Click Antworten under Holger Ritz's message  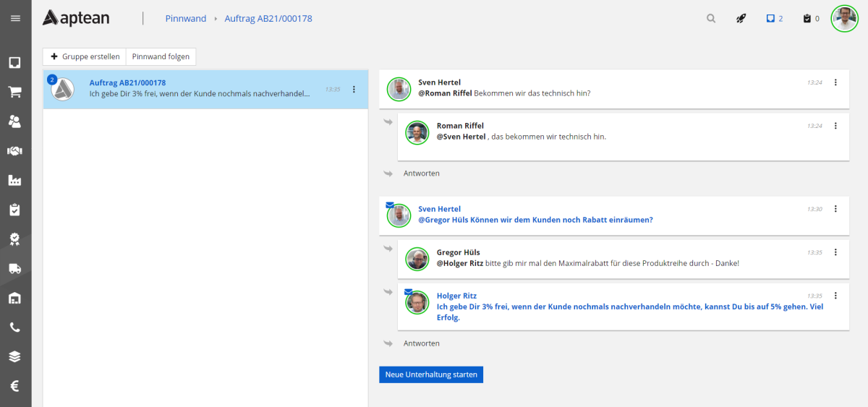point(421,343)
